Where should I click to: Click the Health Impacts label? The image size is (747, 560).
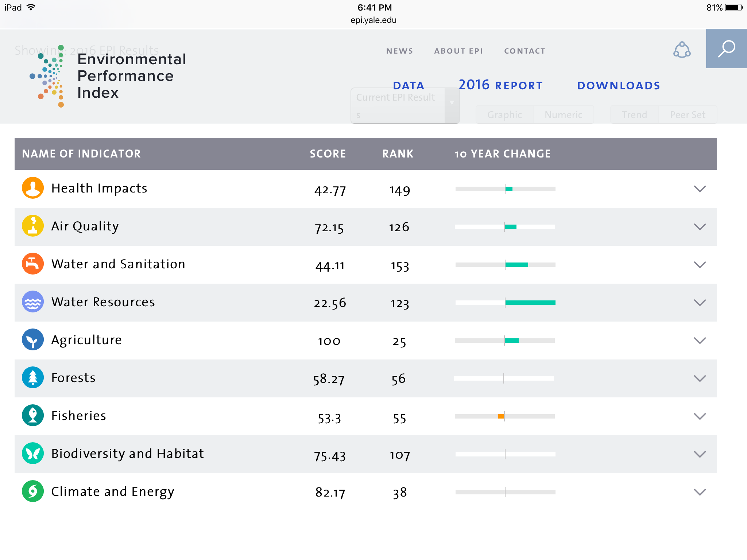(x=99, y=188)
